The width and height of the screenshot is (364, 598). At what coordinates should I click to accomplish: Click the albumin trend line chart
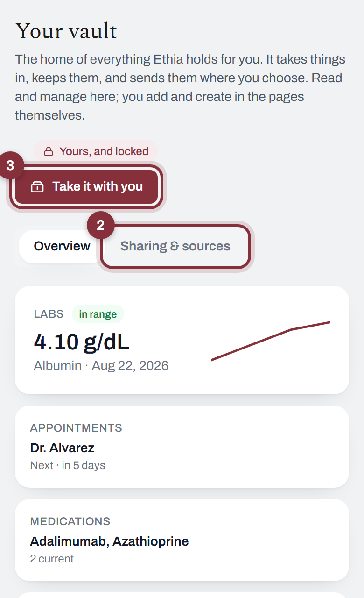271,341
